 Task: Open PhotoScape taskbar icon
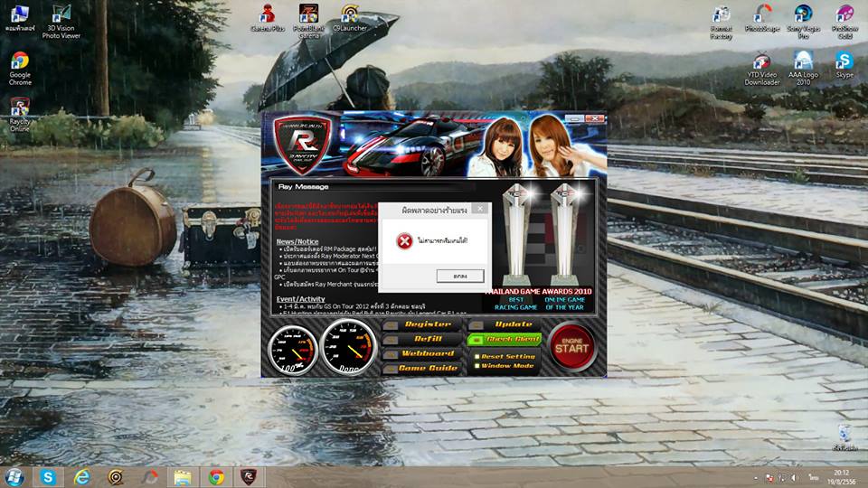point(149,477)
